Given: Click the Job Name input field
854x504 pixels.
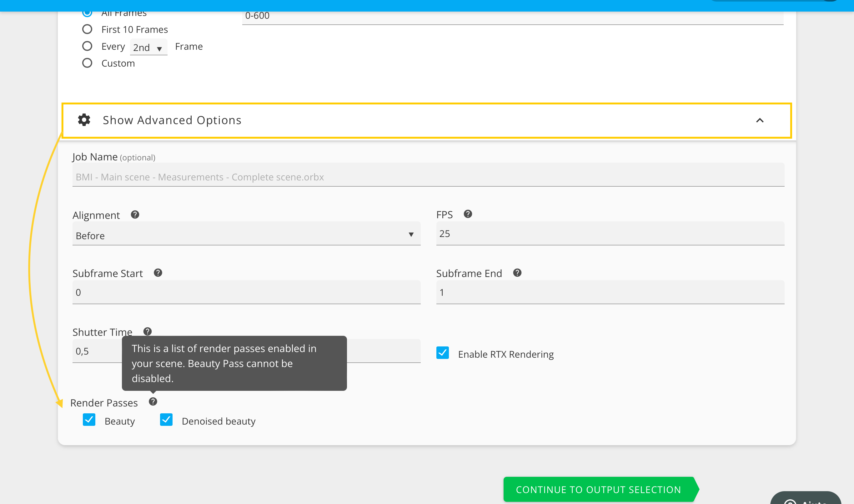Looking at the screenshot, I should pos(428,177).
